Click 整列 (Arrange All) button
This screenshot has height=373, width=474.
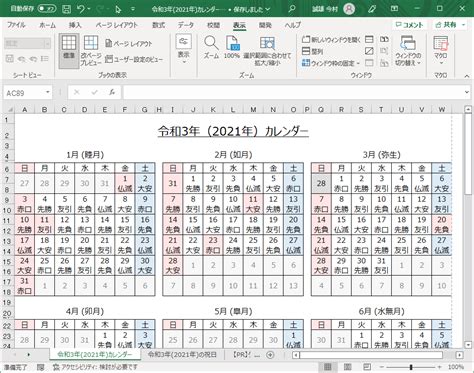point(312,51)
